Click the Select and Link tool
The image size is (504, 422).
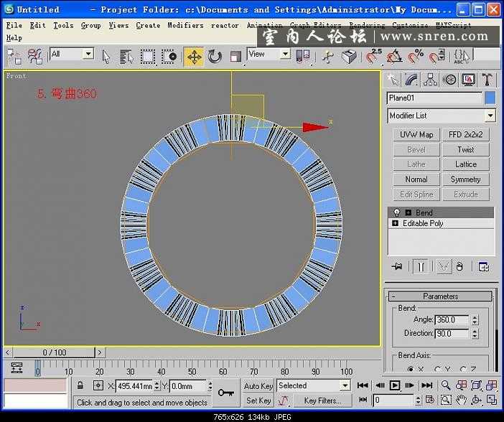pos(14,57)
